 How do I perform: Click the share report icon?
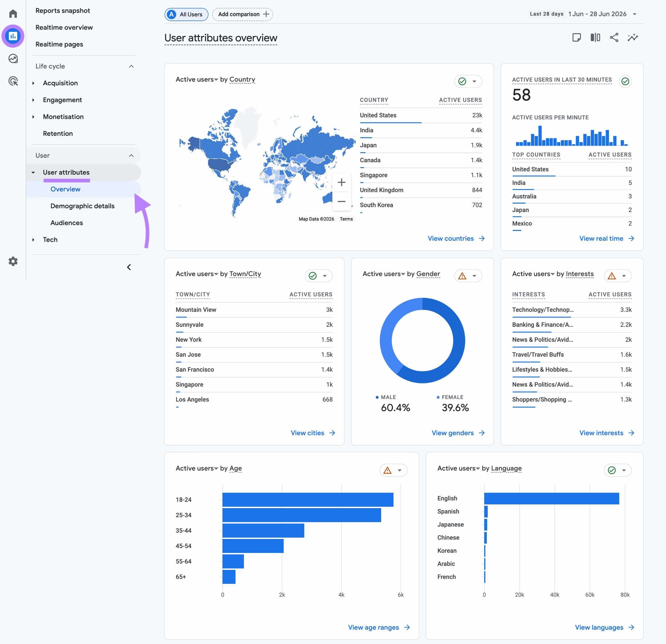pos(614,37)
